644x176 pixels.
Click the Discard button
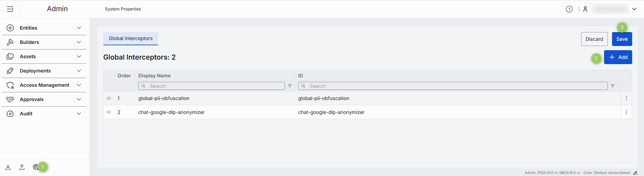pyautogui.click(x=594, y=39)
